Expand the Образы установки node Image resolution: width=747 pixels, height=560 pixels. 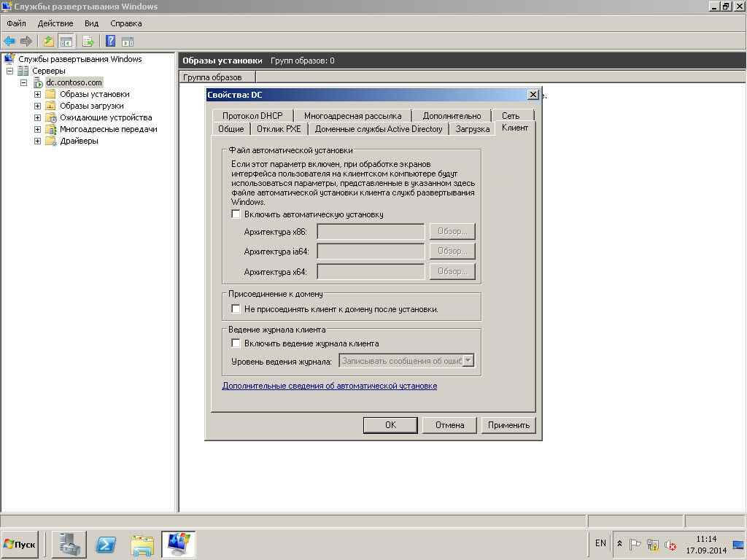tap(38, 94)
